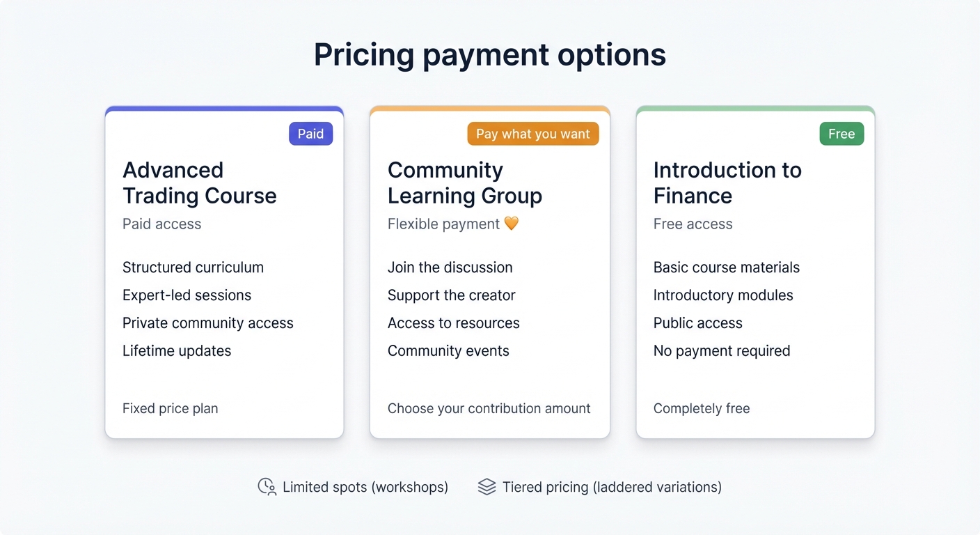Expand the Community events entry
This screenshot has height=535, width=980.
click(x=448, y=350)
